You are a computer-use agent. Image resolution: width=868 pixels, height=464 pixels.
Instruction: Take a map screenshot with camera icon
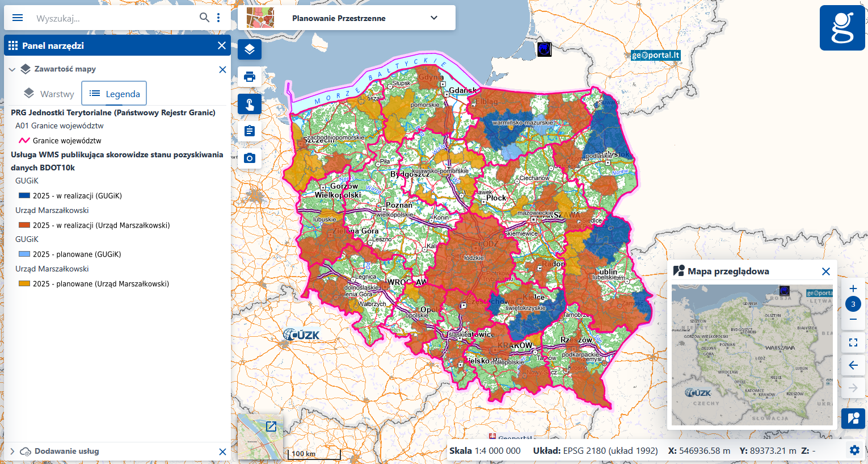(250, 158)
